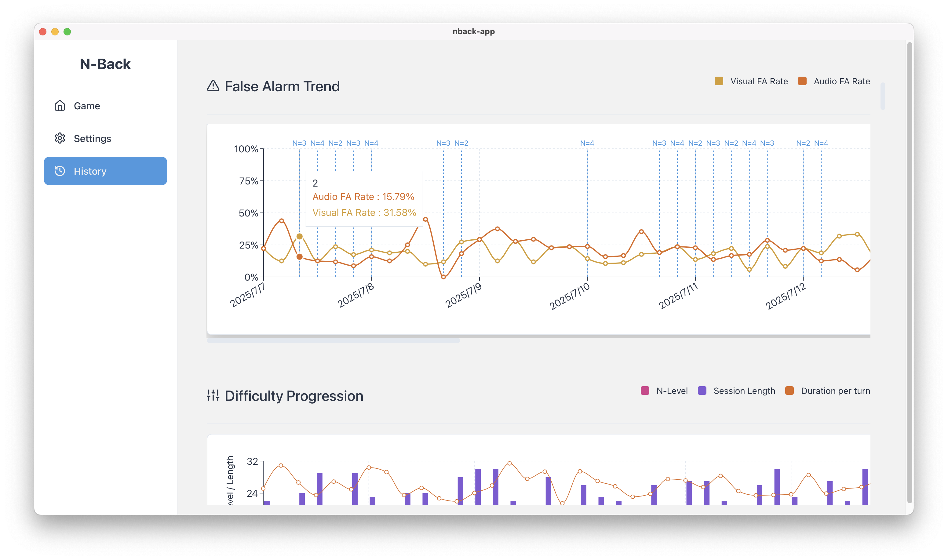Select the History tab in sidebar
948x560 pixels.
[105, 171]
